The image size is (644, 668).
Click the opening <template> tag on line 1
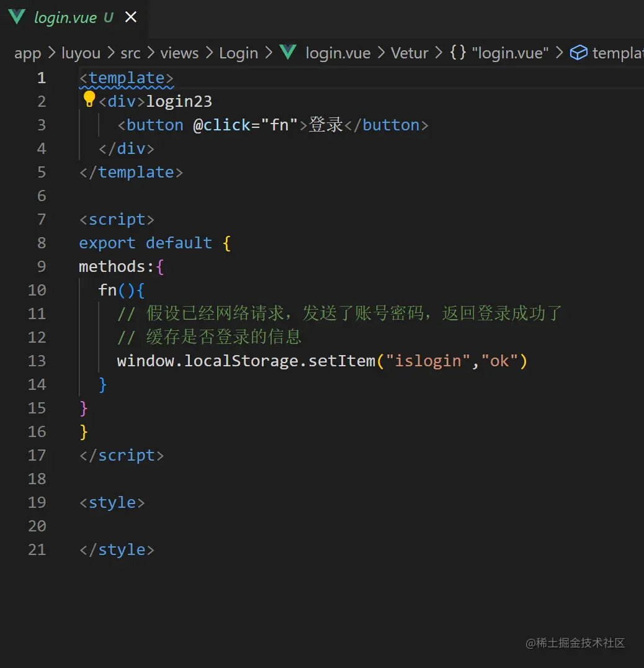click(127, 78)
